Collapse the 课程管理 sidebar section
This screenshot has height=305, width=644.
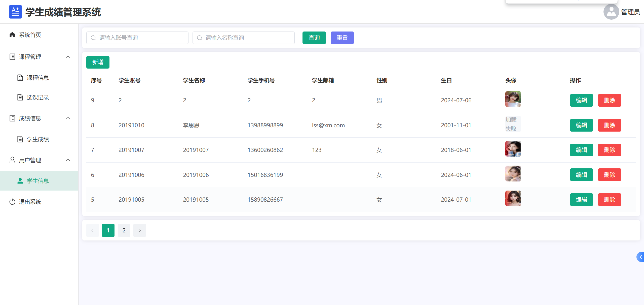pyautogui.click(x=68, y=57)
